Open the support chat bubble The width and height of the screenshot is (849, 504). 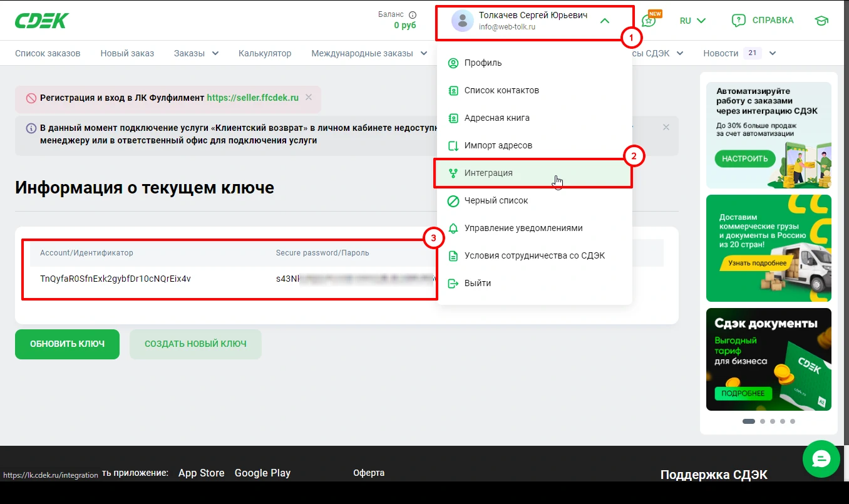(821, 459)
